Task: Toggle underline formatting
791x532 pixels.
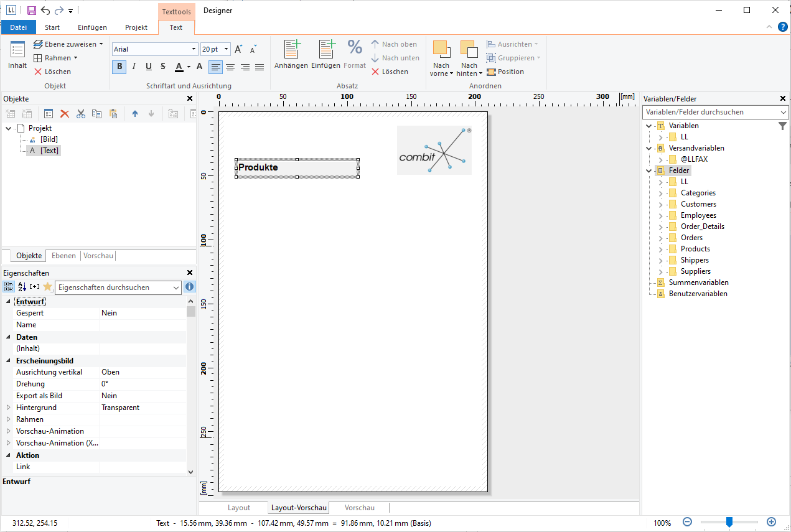Action: click(148, 67)
